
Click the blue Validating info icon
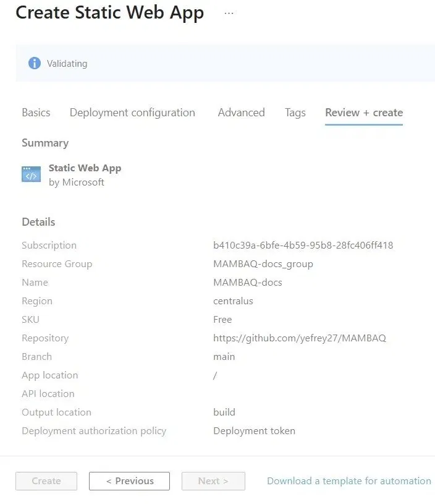[x=35, y=63]
